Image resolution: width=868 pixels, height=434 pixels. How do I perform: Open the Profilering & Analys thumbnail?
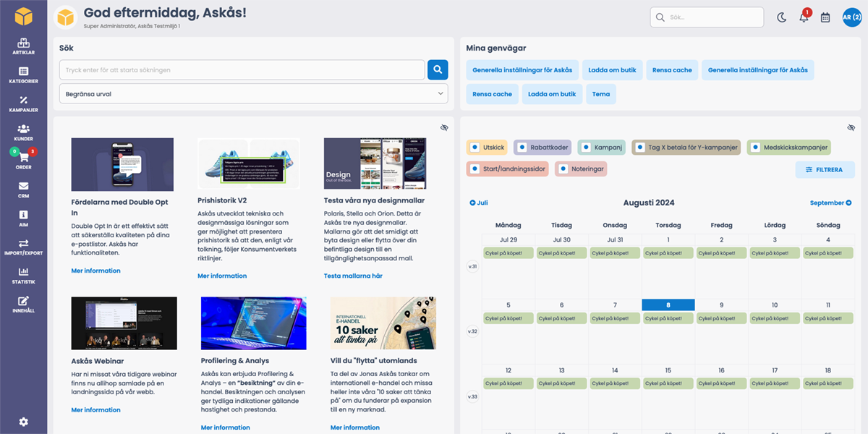[x=254, y=324]
